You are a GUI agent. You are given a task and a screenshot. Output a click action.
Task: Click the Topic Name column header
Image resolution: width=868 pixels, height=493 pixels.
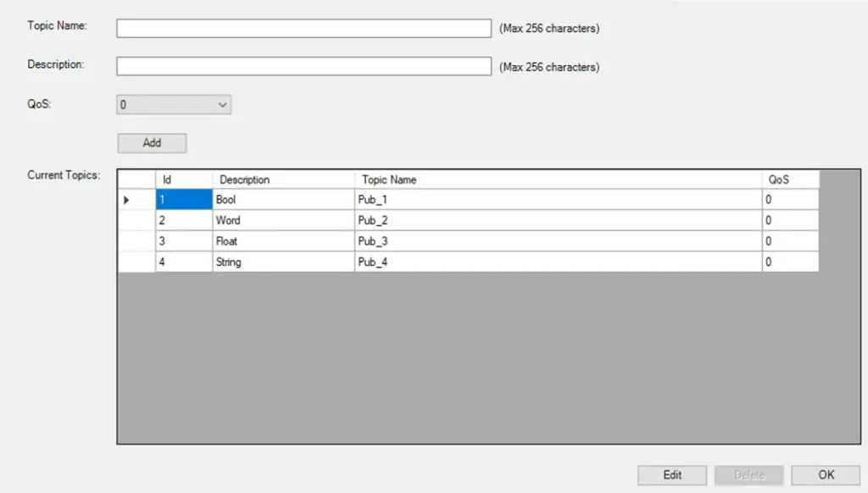pyautogui.click(x=558, y=180)
